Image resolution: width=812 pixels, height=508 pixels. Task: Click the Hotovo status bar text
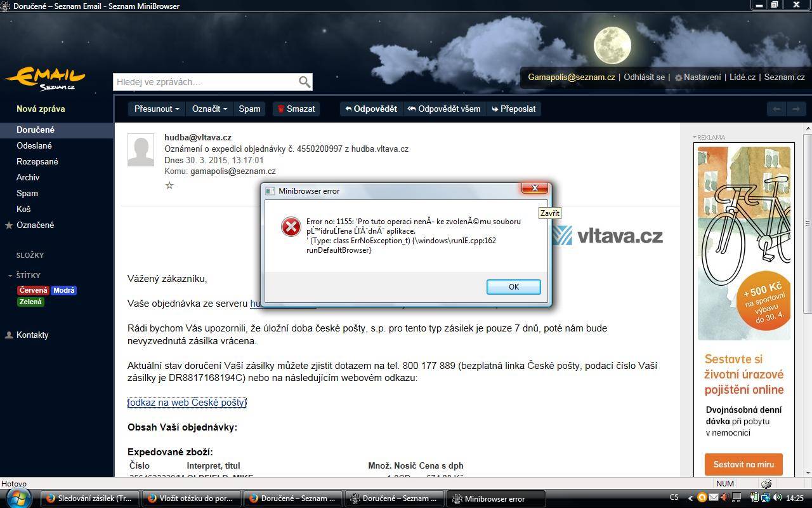tap(14, 483)
